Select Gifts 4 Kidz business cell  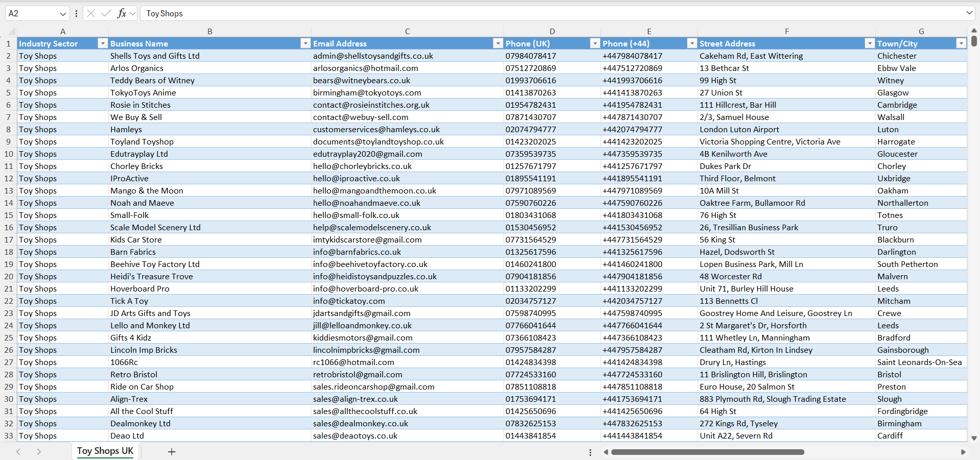210,337
